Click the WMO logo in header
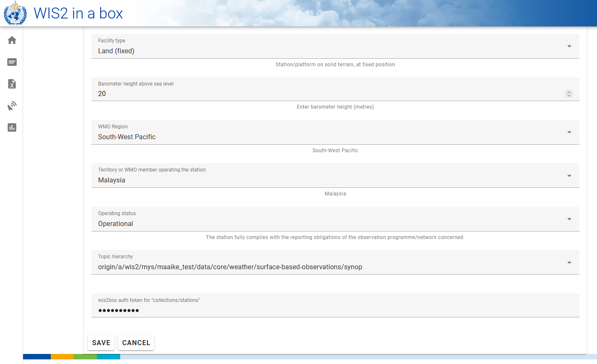597x364 pixels. pos(15,13)
